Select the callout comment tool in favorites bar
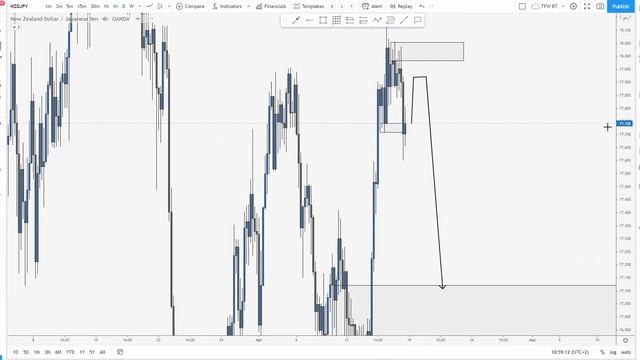 (x=417, y=20)
